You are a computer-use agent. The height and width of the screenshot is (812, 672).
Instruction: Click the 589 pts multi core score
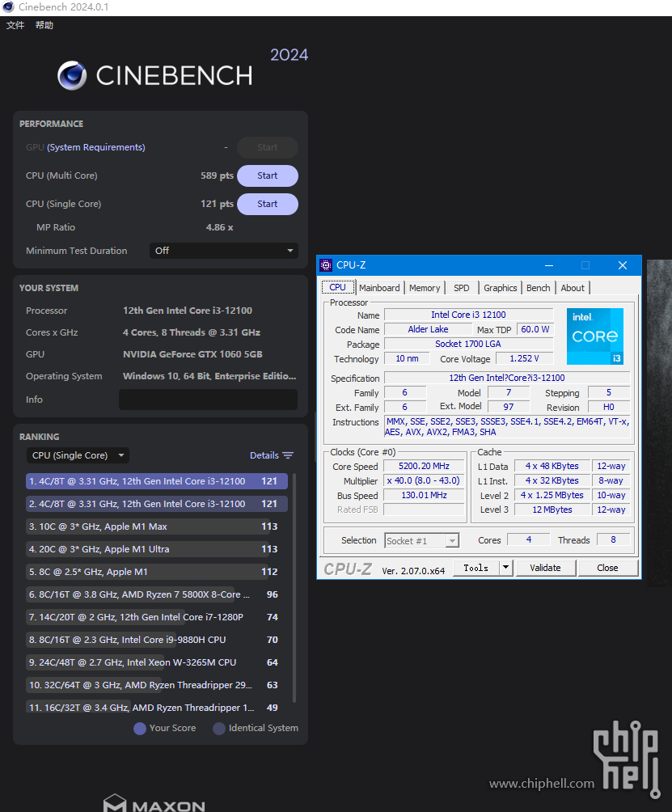coord(217,176)
